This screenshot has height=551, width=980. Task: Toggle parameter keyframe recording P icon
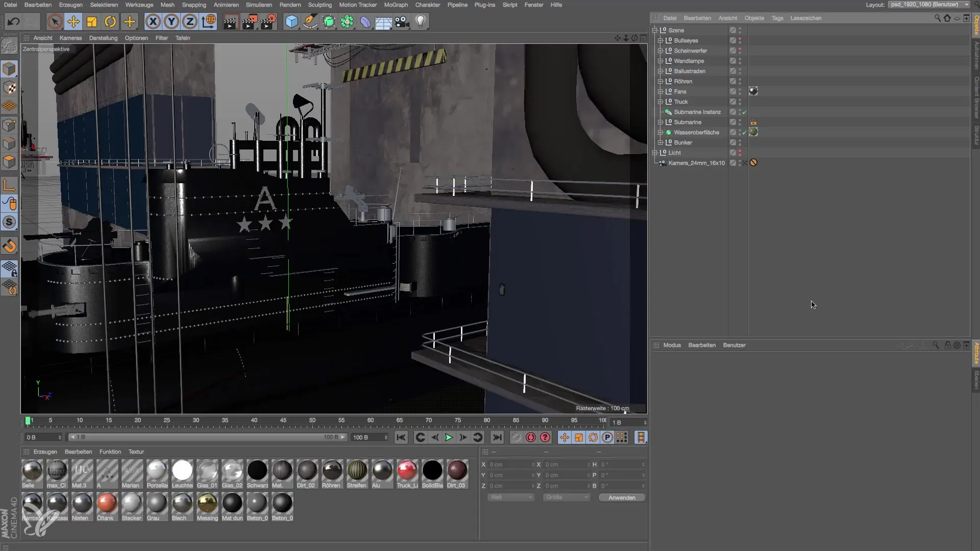point(607,437)
